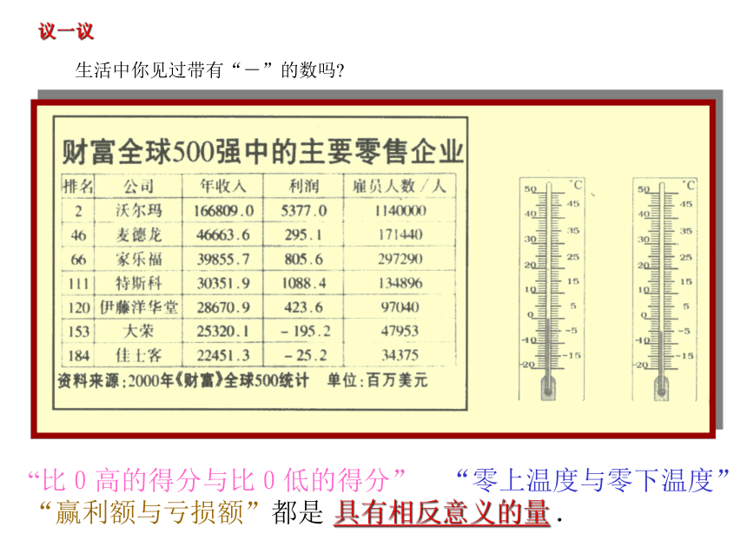This screenshot has height=560, width=747.
Task: Click the thermometer picture nearest the table
Action: (x=552, y=289)
